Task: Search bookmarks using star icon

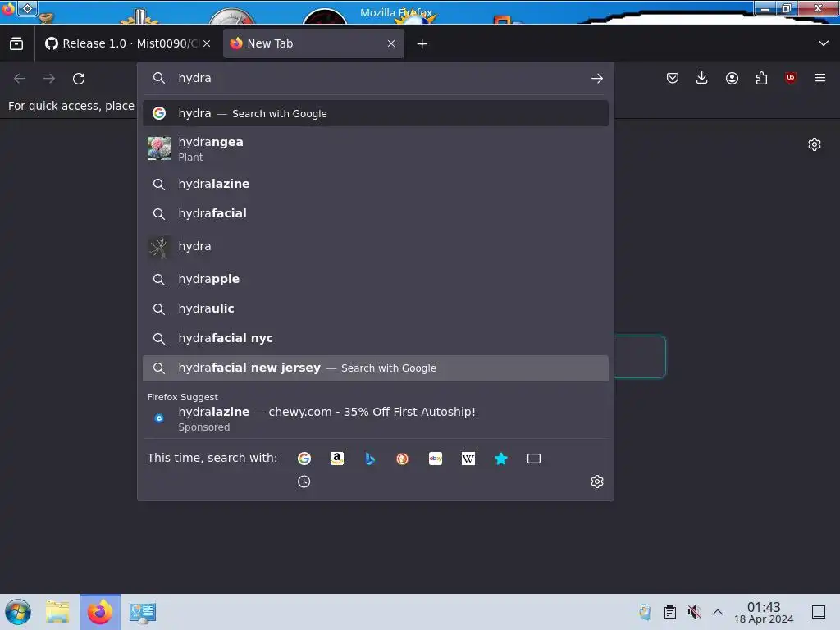Action: click(501, 459)
